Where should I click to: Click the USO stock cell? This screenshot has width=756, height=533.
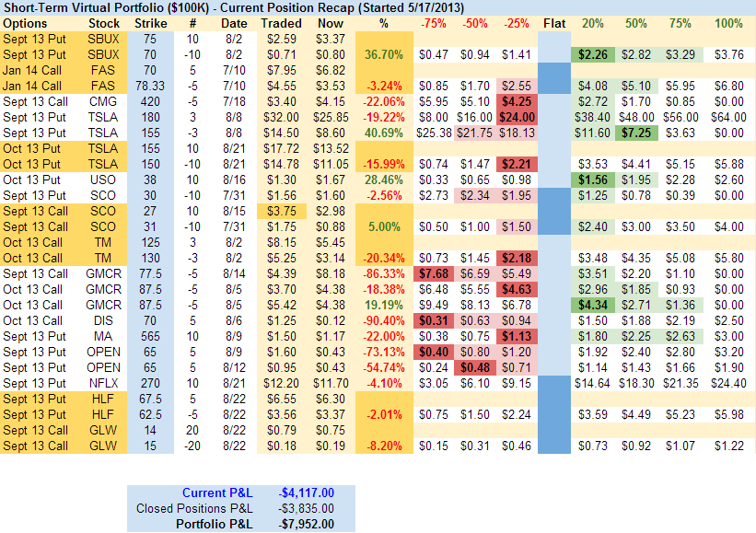[104, 180]
